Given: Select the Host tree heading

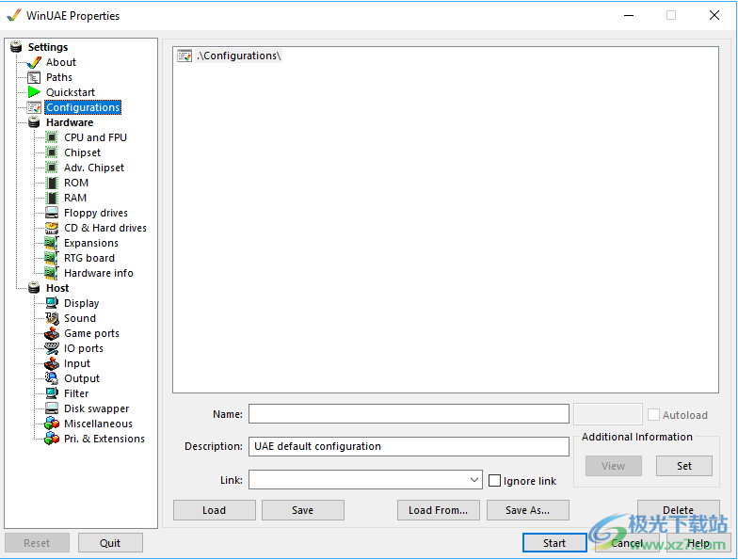Looking at the screenshot, I should coord(57,288).
